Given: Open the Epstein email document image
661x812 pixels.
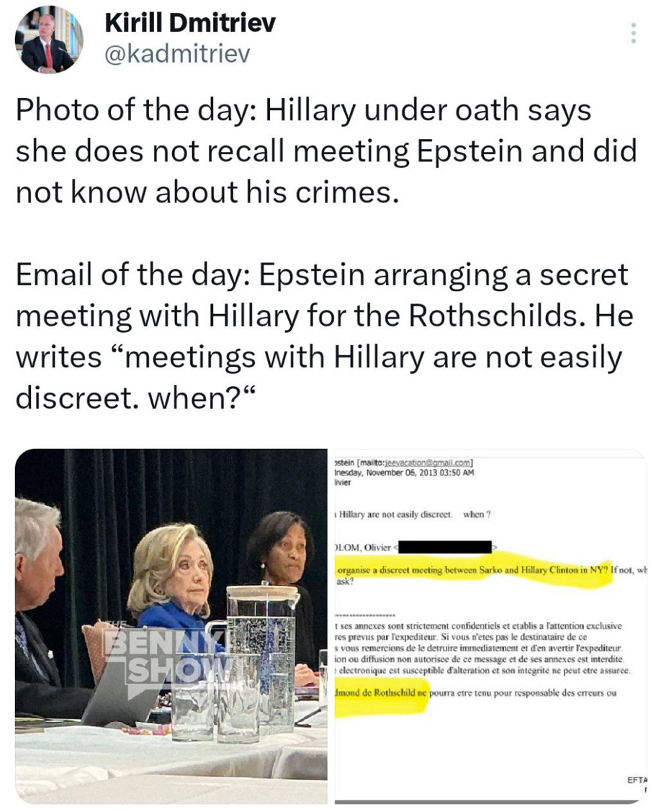Looking at the screenshot, I should (490, 625).
